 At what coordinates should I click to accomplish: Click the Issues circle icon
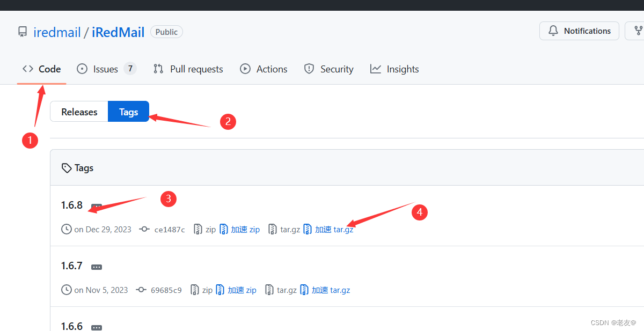tap(82, 69)
